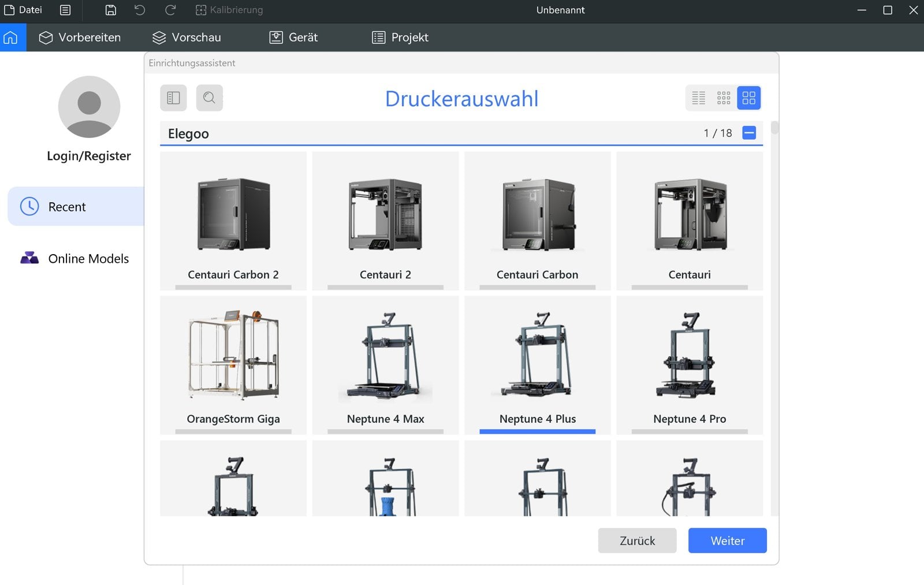Select the Neptune 4 Pro printer

[x=690, y=365]
